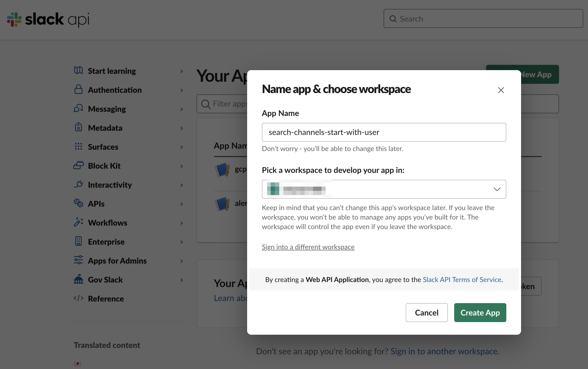The height and width of the screenshot is (369, 588).
Task: Expand the Authentication section arrow
Action: pyautogui.click(x=182, y=90)
